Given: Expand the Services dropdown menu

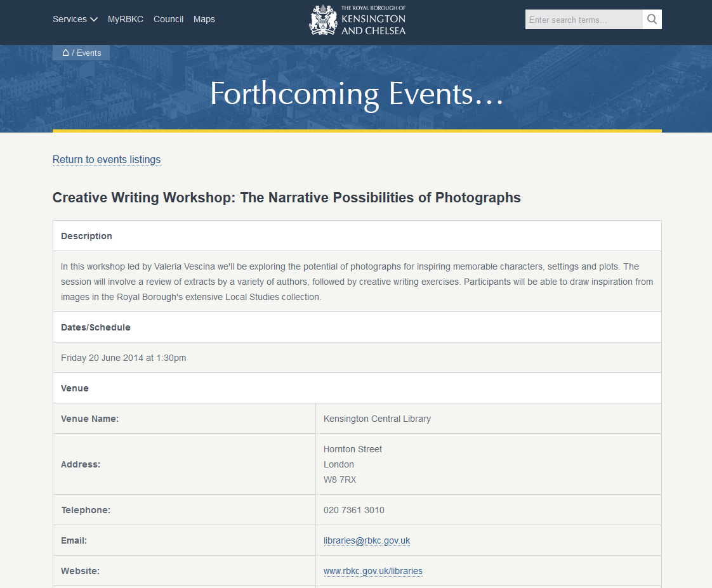Looking at the screenshot, I should (x=75, y=19).
